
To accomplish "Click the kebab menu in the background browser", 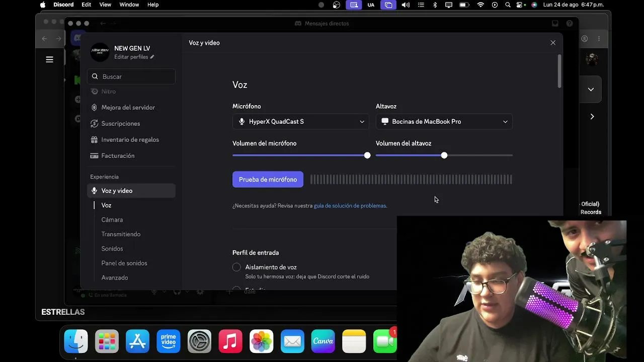I will click(x=599, y=39).
